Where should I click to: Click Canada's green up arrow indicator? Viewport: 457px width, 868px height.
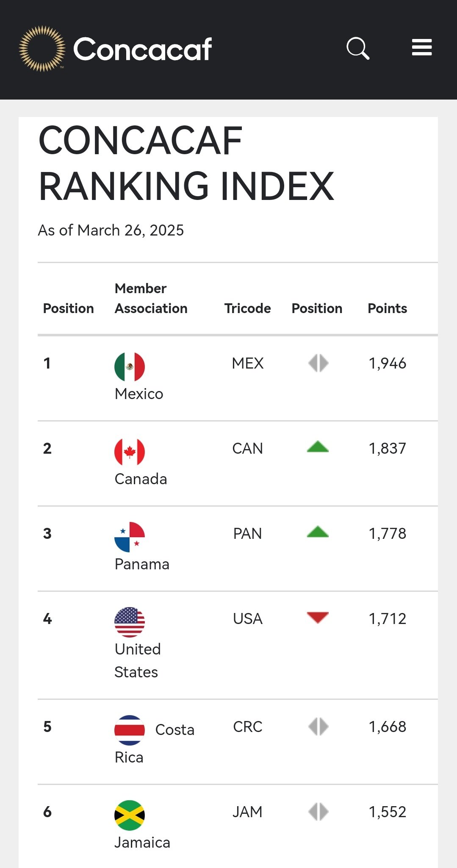pyautogui.click(x=318, y=447)
